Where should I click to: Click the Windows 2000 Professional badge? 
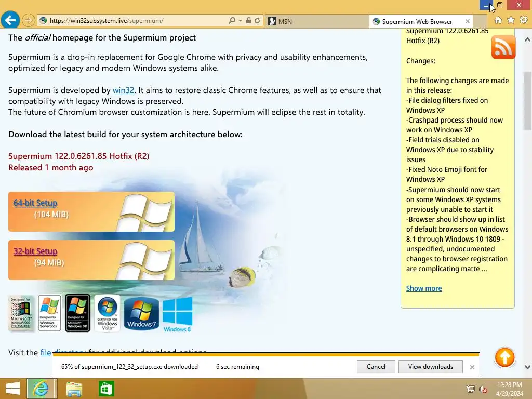(x=21, y=313)
